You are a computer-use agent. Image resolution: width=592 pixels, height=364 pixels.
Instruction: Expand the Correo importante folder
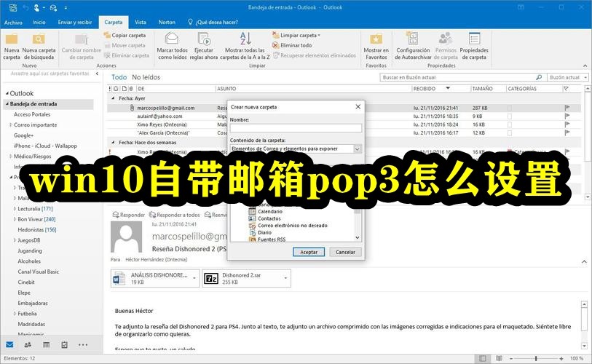tap(11, 124)
